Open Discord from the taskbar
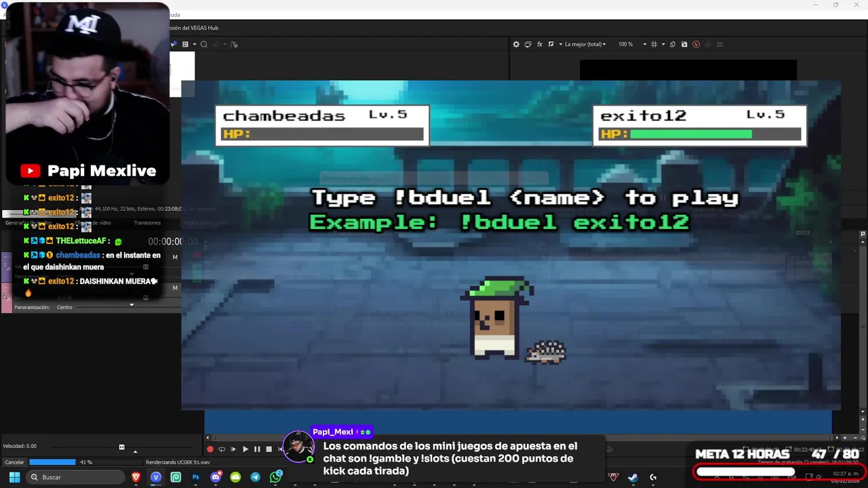Image resolution: width=868 pixels, height=488 pixels. click(216, 477)
